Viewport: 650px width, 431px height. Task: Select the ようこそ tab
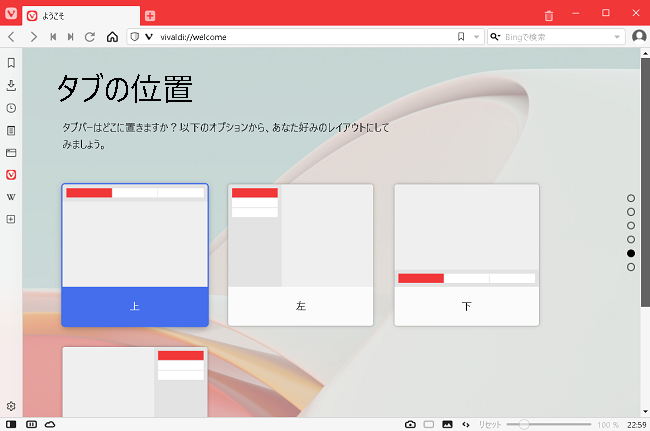(81, 16)
